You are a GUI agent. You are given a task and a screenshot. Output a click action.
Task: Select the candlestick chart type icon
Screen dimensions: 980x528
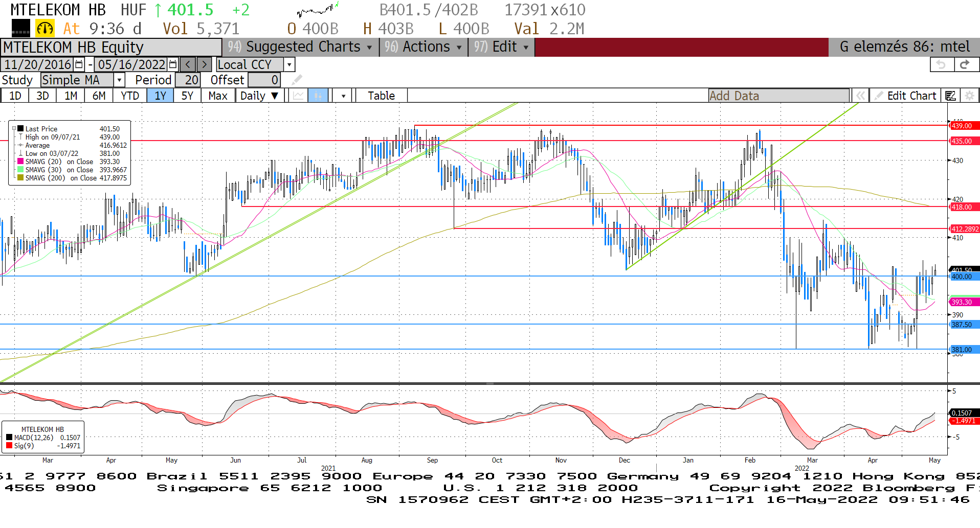pyautogui.click(x=318, y=96)
